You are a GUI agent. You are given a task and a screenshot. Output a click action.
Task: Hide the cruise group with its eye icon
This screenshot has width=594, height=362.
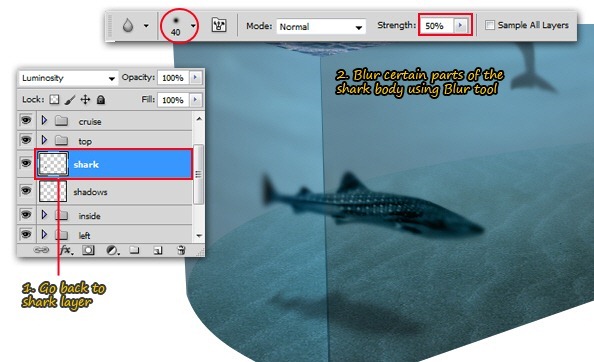[x=26, y=120]
